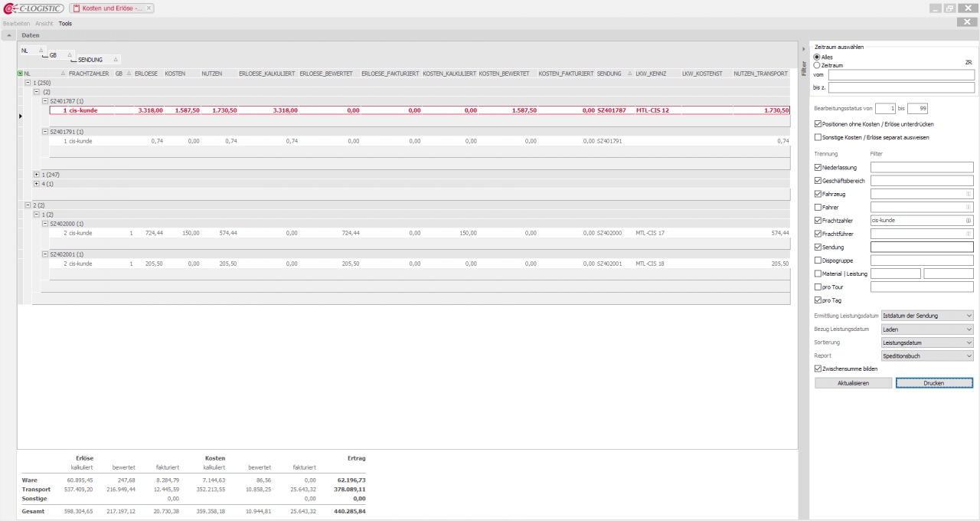Sort by KOSTEN column header
Viewport: 980px width, 521px height.
point(182,74)
